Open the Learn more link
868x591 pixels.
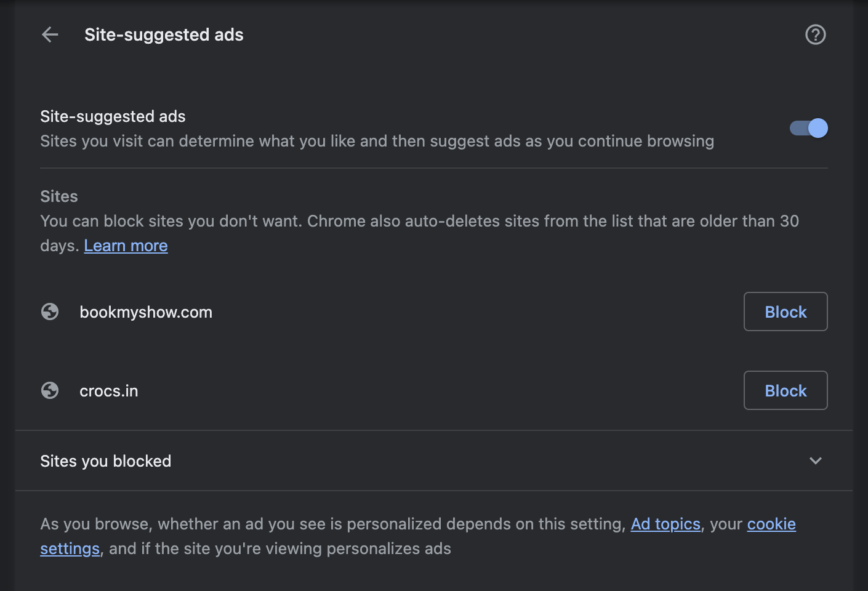coord(126,245)
